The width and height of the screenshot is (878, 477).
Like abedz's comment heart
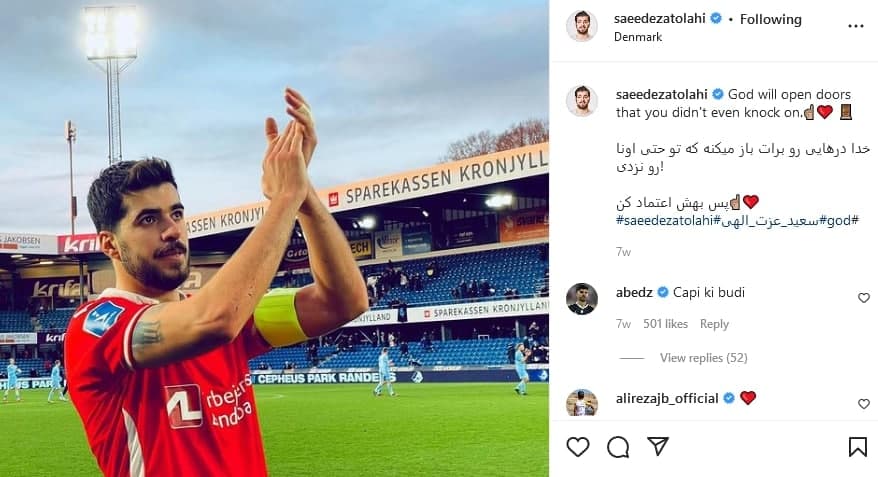pos(864,298)
